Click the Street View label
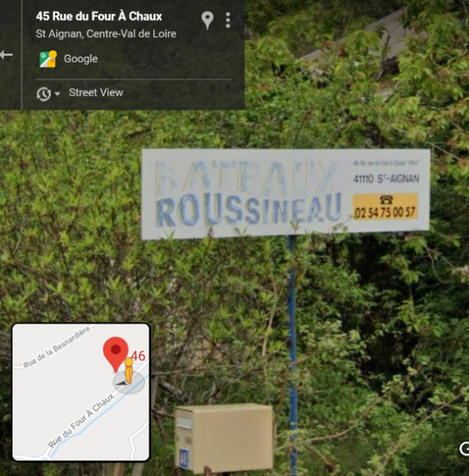Screen dimensions: 469x476 [96, 92]
